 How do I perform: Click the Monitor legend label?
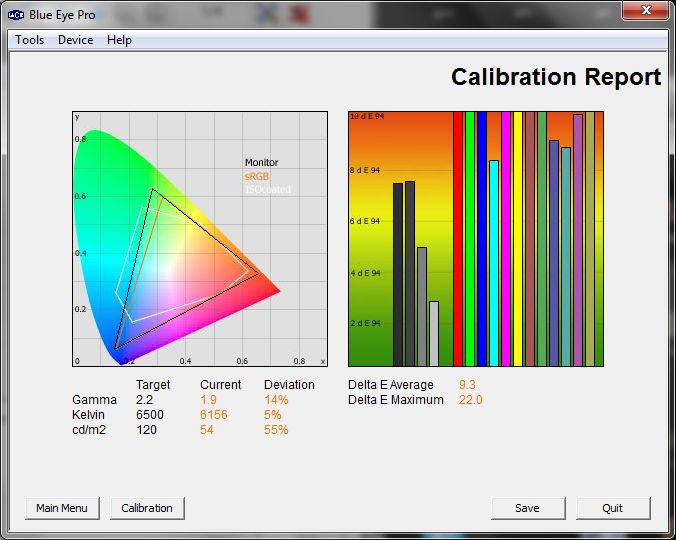tap(262, 162)
